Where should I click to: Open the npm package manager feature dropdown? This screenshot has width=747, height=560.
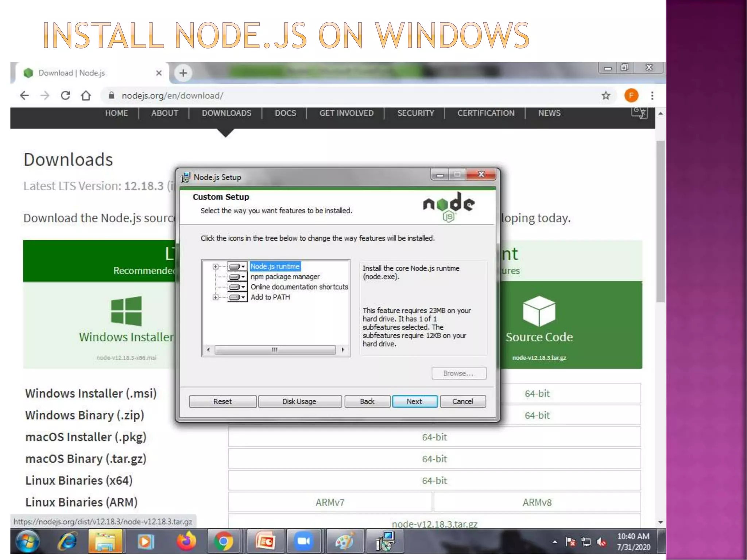click(237, 277)
